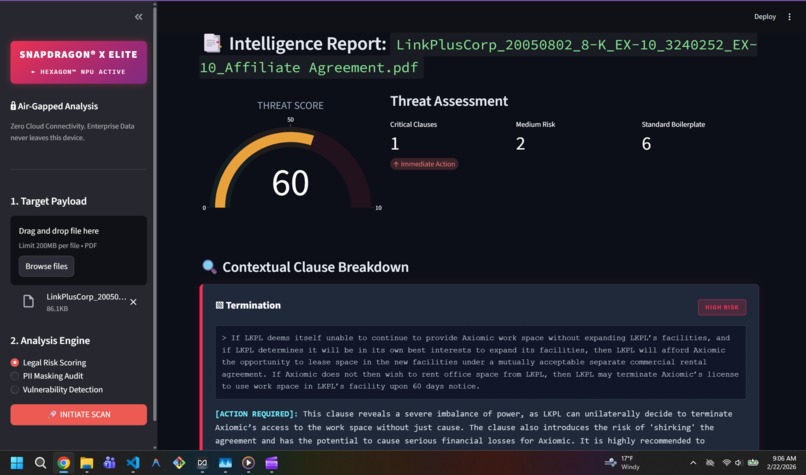Open the Windows Start menu
This screenshot has width=806, height=475.
click(17, 463)
